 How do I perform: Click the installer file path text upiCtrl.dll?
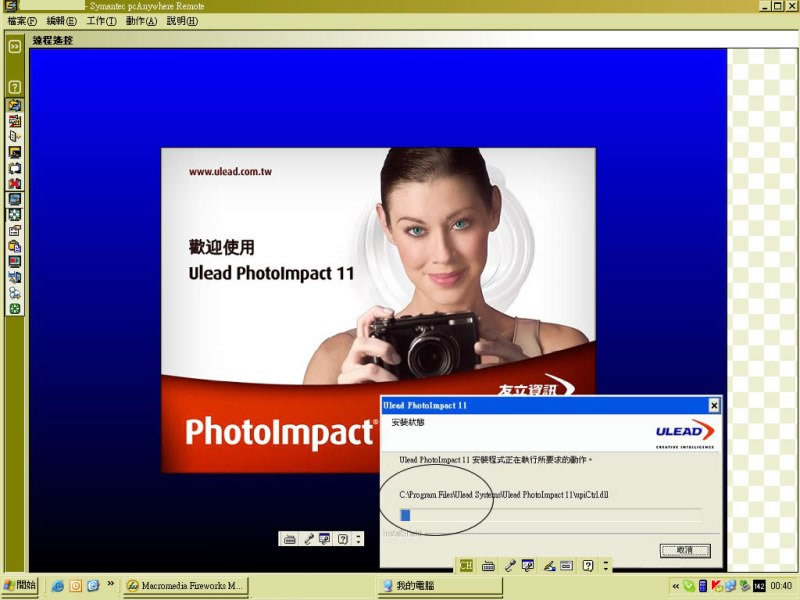coord(504,494)
